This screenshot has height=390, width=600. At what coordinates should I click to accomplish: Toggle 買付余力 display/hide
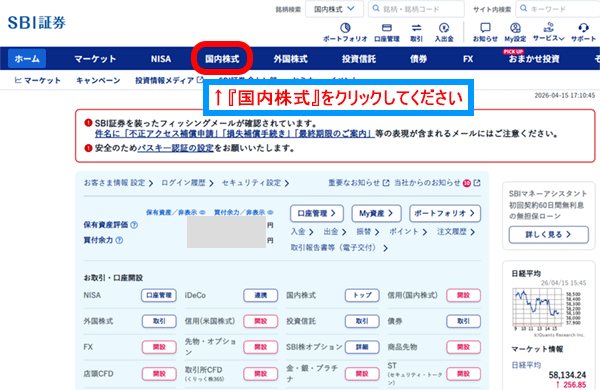243,212
